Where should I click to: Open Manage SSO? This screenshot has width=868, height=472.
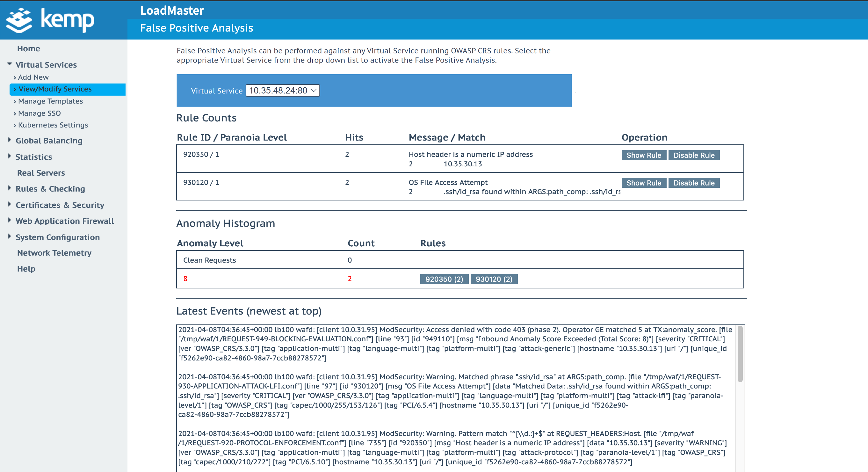pyautogui.click(x=39, y=113)
